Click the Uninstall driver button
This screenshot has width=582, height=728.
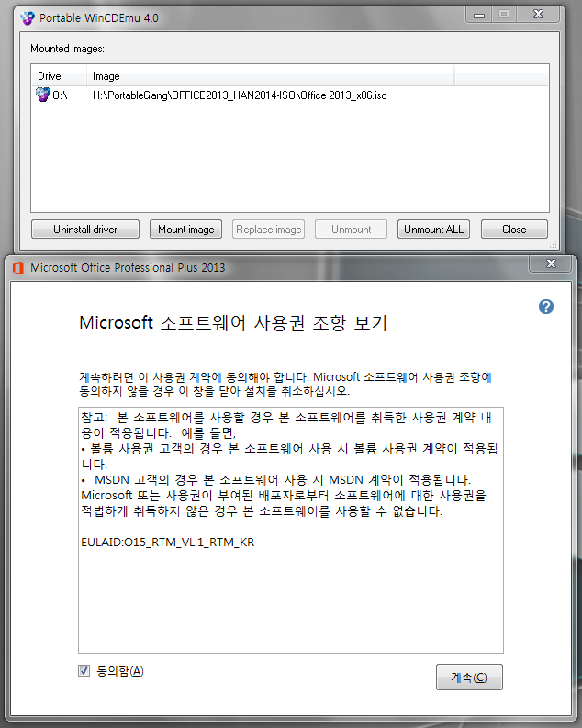(85, 230)
